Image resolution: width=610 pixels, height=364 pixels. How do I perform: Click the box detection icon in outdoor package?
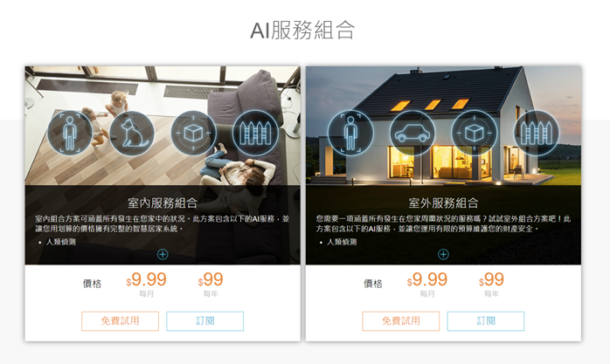475,133
